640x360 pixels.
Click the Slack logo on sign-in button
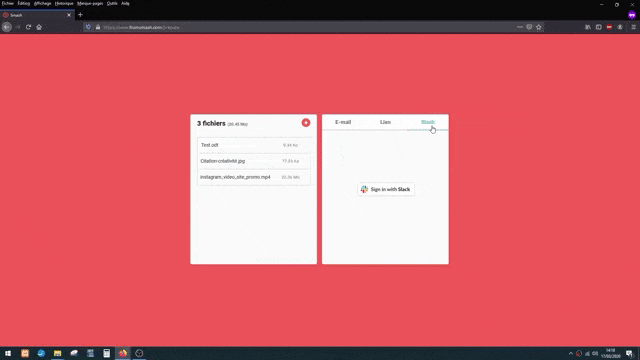[364, 189]
